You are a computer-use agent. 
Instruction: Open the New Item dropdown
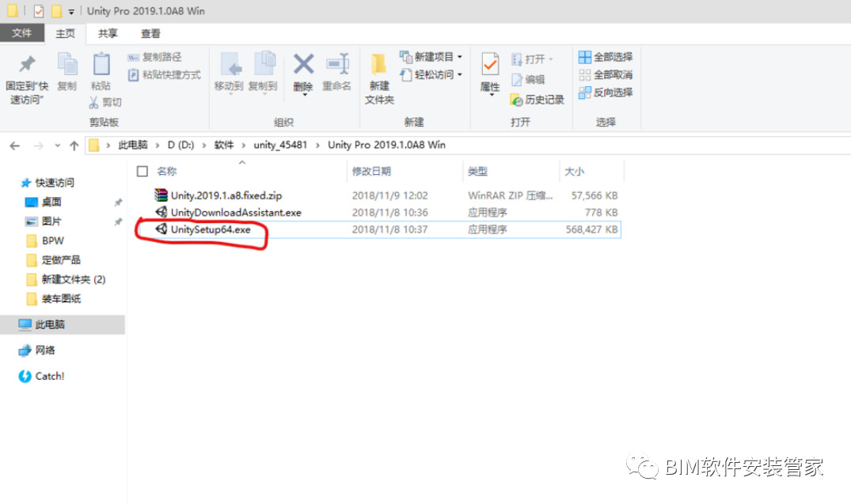coord(431,57)
